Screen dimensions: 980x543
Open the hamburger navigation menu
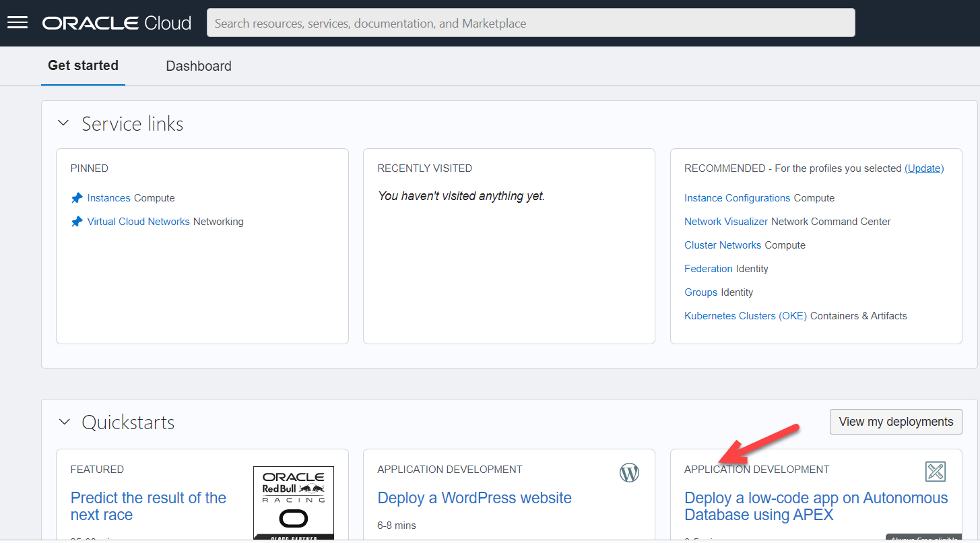pos(17,23)
